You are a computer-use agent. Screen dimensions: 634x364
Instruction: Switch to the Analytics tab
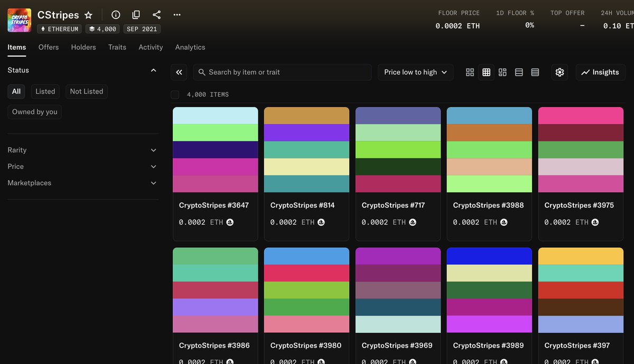190,47
